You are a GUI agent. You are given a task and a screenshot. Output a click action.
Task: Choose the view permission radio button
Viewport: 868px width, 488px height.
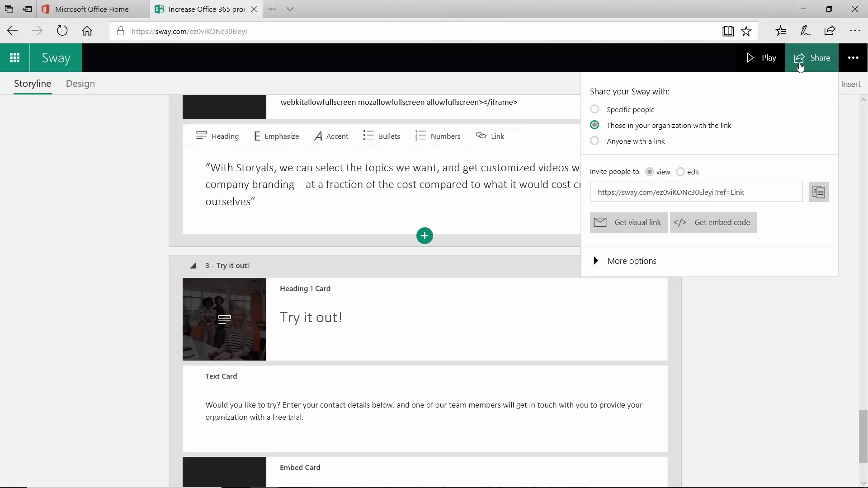pyautogui.click(x=650, y=172)
